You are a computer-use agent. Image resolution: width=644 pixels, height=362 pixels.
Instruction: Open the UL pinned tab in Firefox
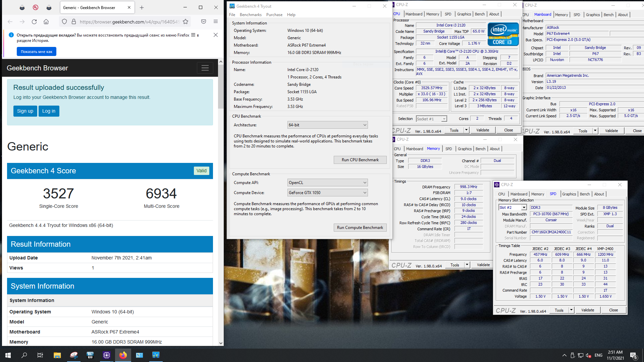pyautogui.click(x=35, y=7)
